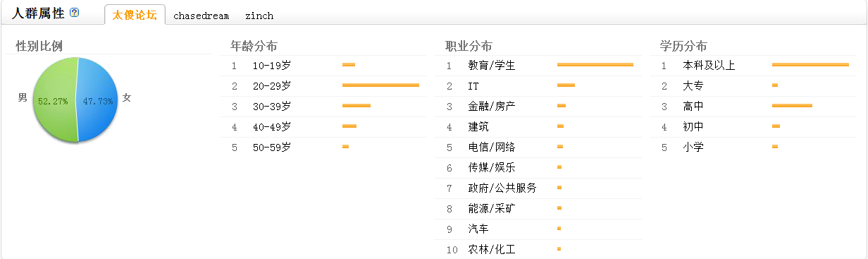Click the blue female slice of pie chart
The height and width of the screenshot is (259, 868).
(x=98, y=100)
